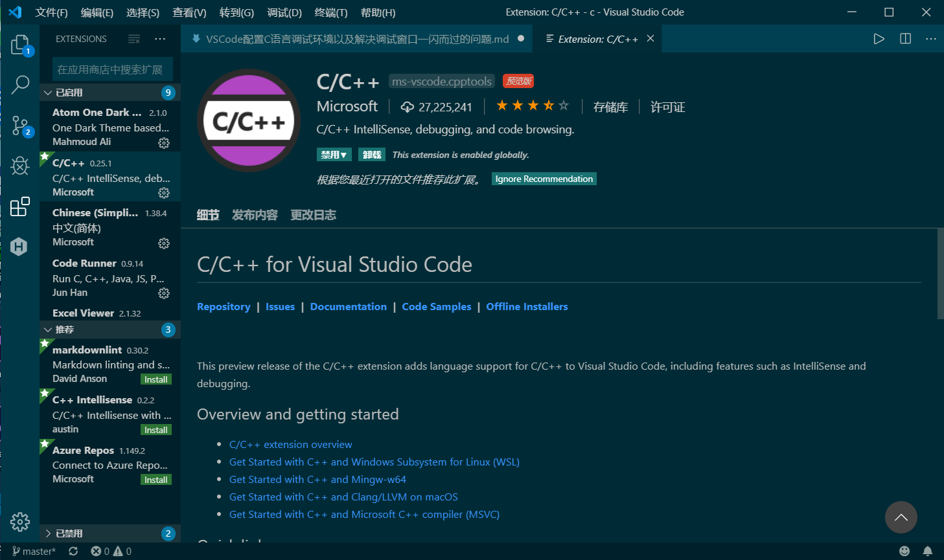Open Extensions panel more actions ellipsis
944x560 pixels.
(x=160, y=39)
